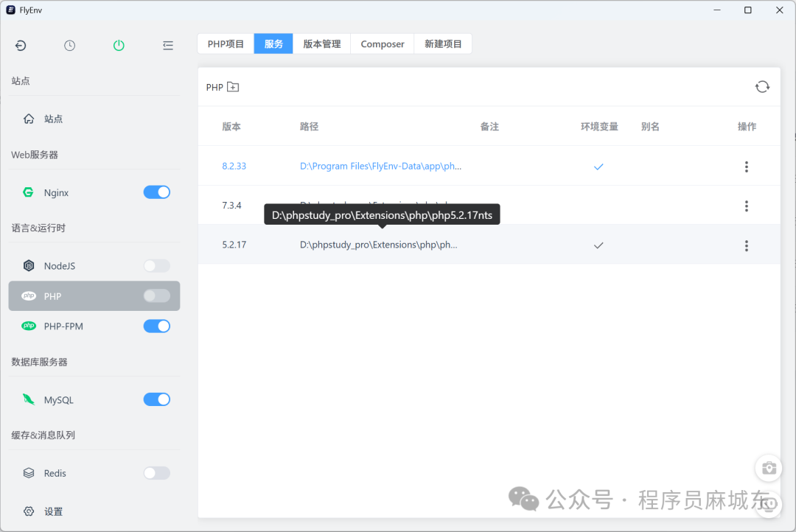Select NodeJS in the sidebar

(x=94, y=265)
